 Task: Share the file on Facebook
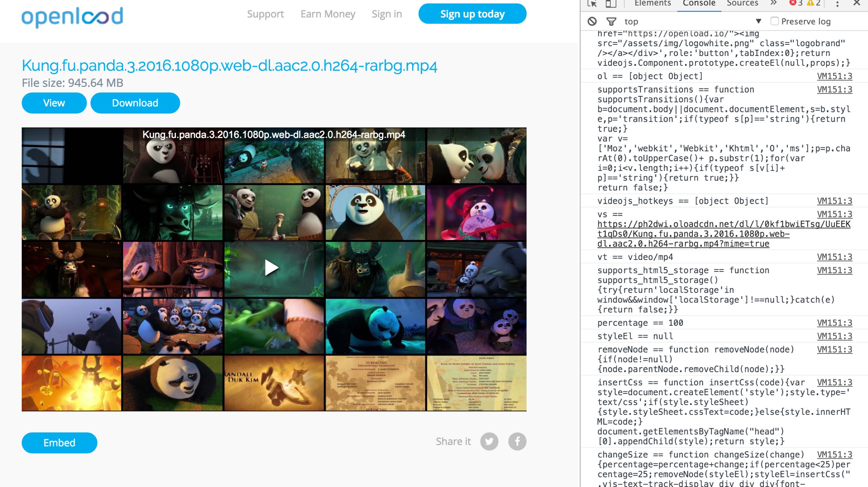click(517, 442)
